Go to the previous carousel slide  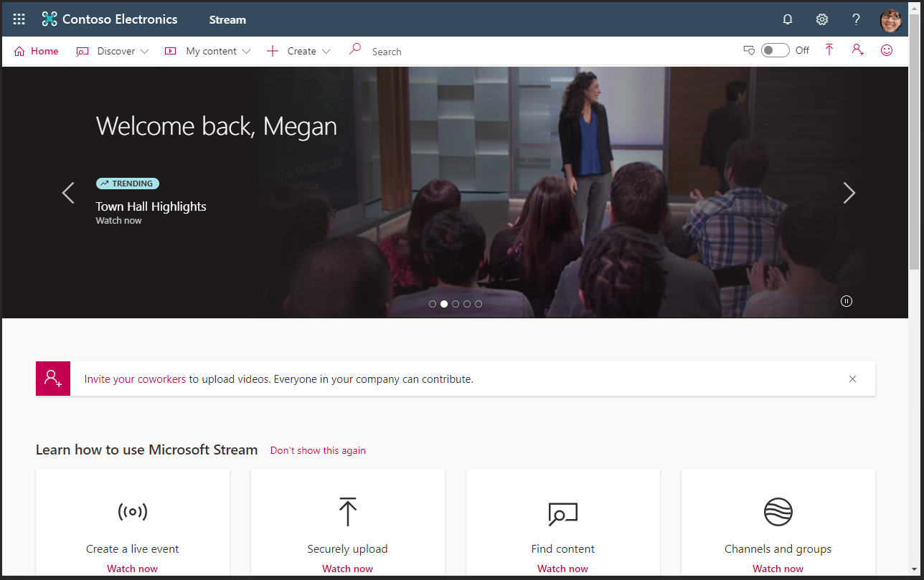click(68, 193)
